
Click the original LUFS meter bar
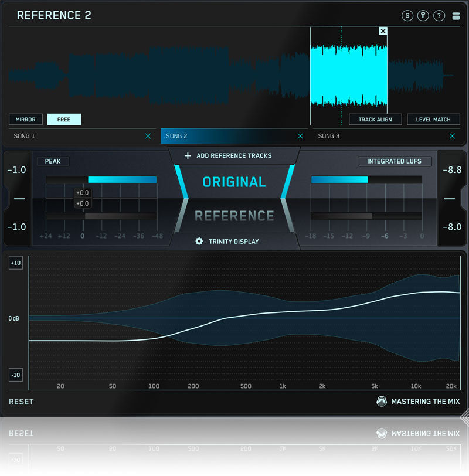(x=366, y=180)
